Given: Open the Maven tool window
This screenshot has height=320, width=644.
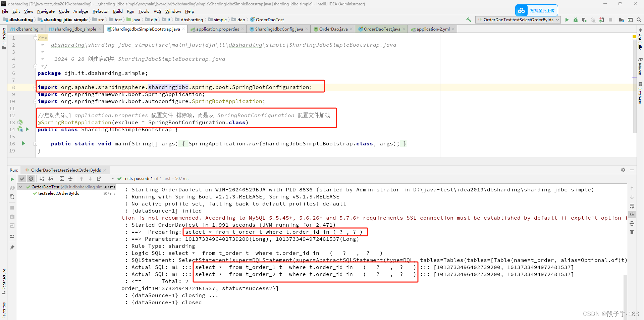Looking at the screenshot, I should (640, 66).
